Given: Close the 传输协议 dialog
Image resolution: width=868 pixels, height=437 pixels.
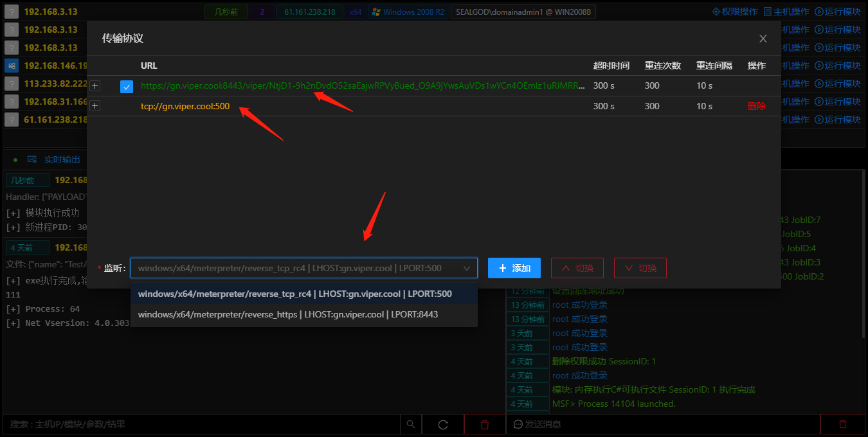Looking at the screenshot, I should (x=763, y=39).
